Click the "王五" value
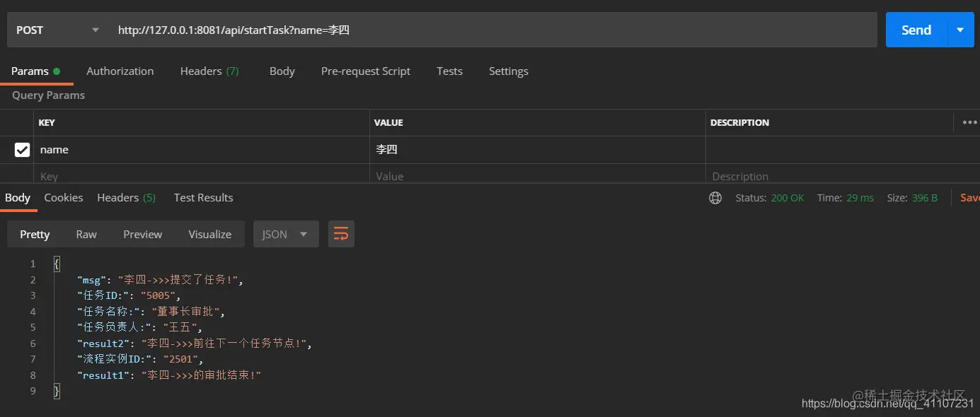This screenshot has width=980, height=417. 180,327
